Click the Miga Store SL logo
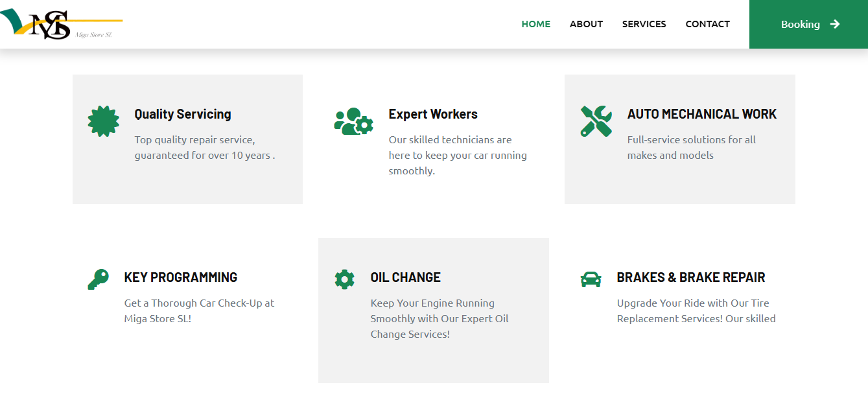This screenshot has height=411, width=868. coord(62,25)
